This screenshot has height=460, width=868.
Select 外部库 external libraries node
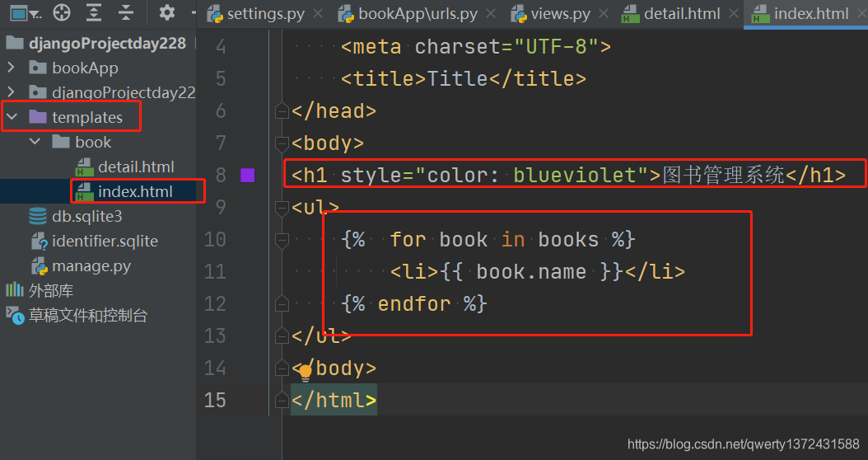(x=51, y=290)
